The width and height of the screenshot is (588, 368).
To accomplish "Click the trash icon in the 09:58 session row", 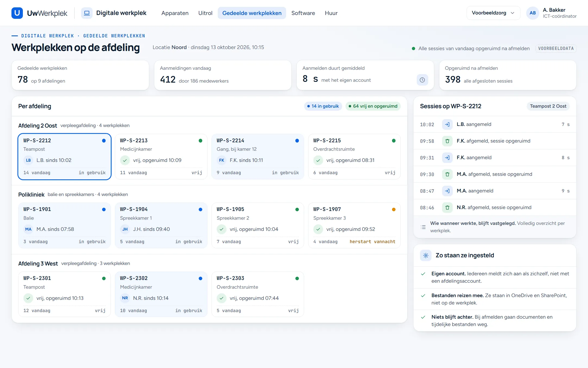I will coord(447,141).
